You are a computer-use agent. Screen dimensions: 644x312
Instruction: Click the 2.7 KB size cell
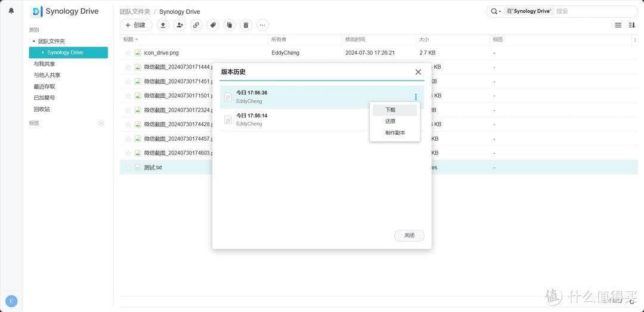point(427,52)
